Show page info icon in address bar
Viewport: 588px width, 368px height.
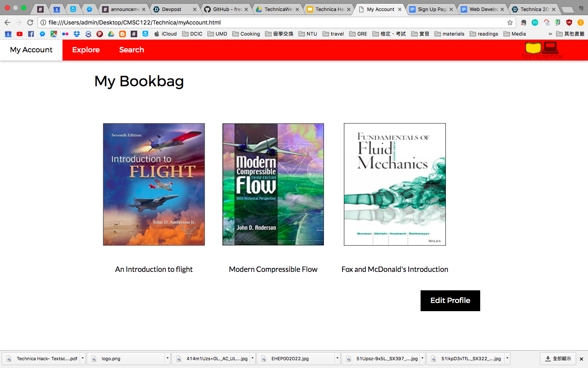click(43, 22)
